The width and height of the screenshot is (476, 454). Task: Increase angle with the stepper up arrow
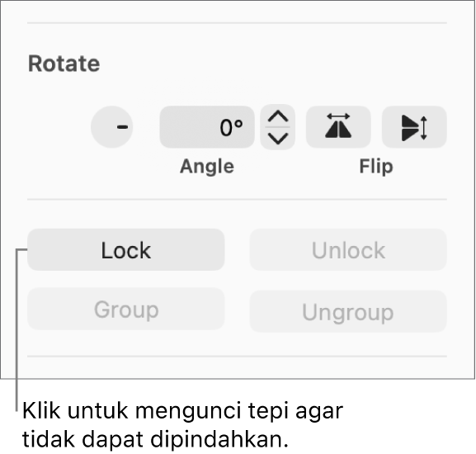tap(278, 116)
